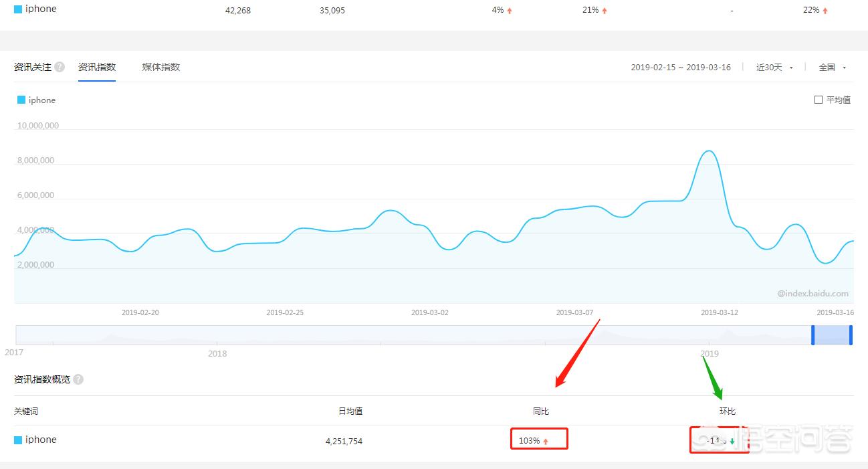Click the 关键词 column header
The width and height of the screenshot is (868, 469).
pyautogui.click(x=26, y=411)
